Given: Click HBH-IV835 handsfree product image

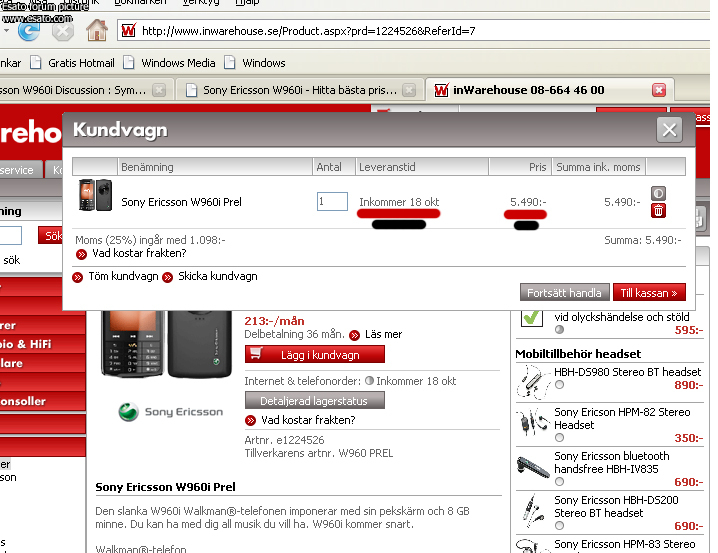Looking at the screenshot, I should 533,467.
